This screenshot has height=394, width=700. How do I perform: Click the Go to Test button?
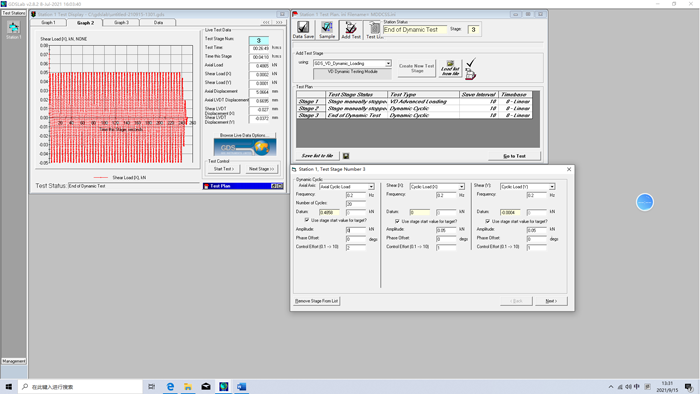click(514, 156)
